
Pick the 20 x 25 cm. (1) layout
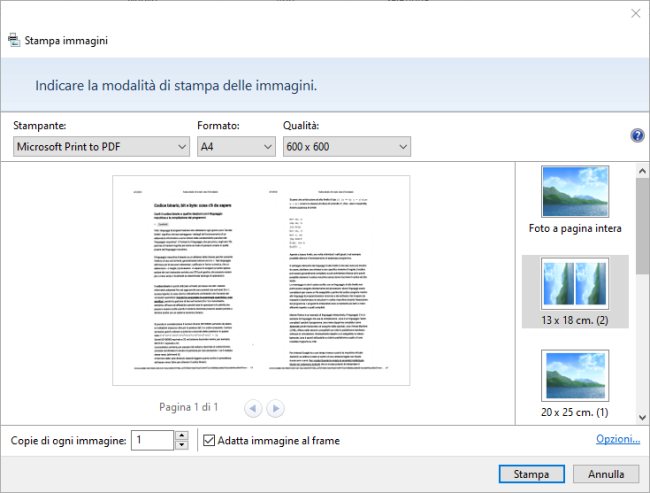click(x=575, y=382)
